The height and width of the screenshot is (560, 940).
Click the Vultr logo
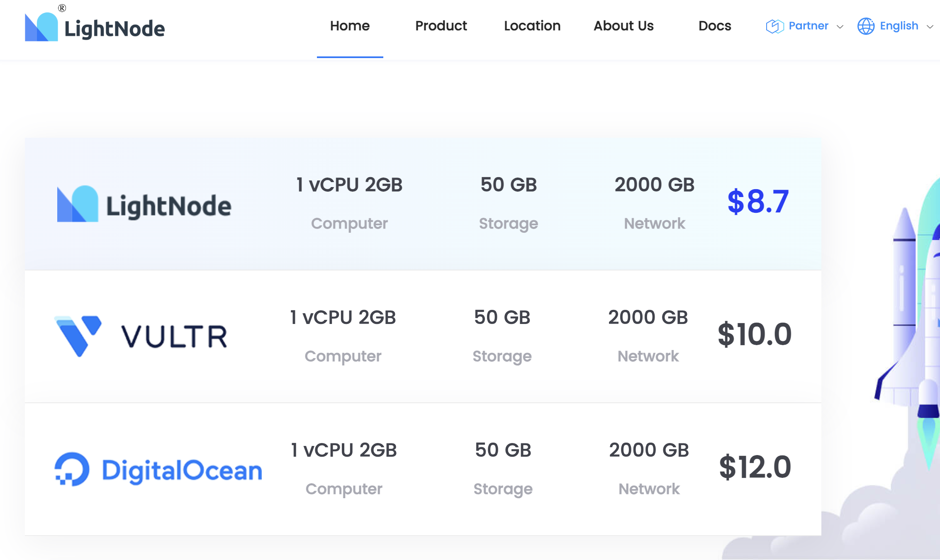(x=141, y=336)
